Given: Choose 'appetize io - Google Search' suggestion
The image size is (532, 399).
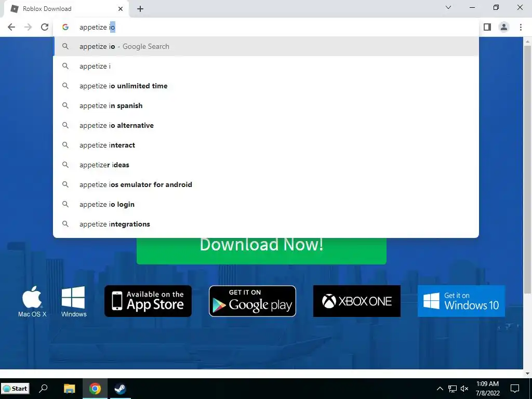Looking at the screenshot, I should pyautogui.click(x=266, y=46).
